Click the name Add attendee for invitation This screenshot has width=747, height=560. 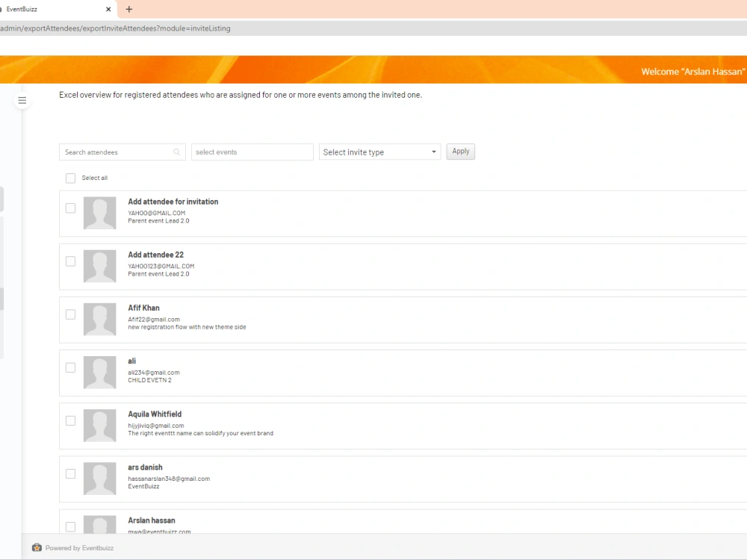[x=173, y=202]
